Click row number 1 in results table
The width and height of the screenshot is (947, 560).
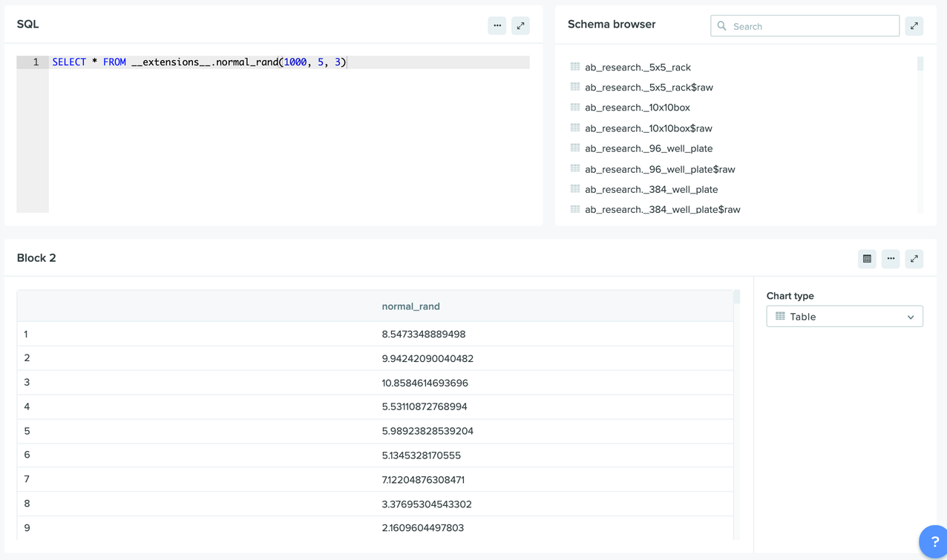click(26, 335)
